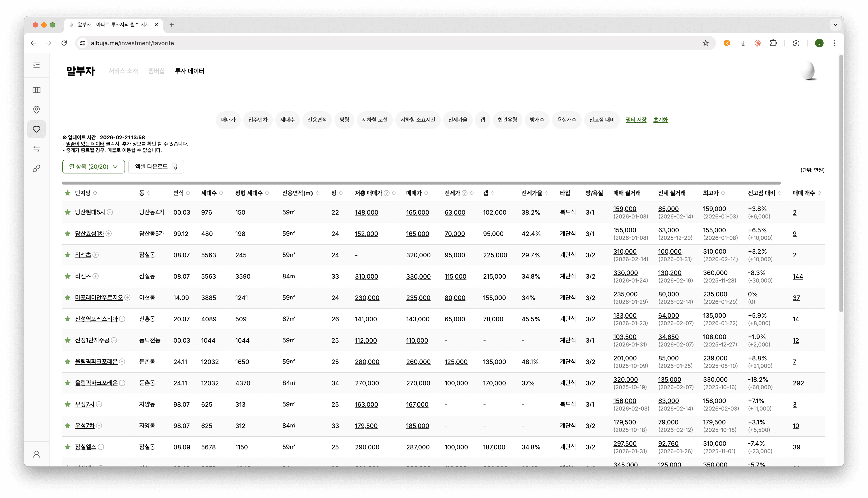Click the user profile icon at sidebar bottom
868x498 pixels.
coord(36,454)
